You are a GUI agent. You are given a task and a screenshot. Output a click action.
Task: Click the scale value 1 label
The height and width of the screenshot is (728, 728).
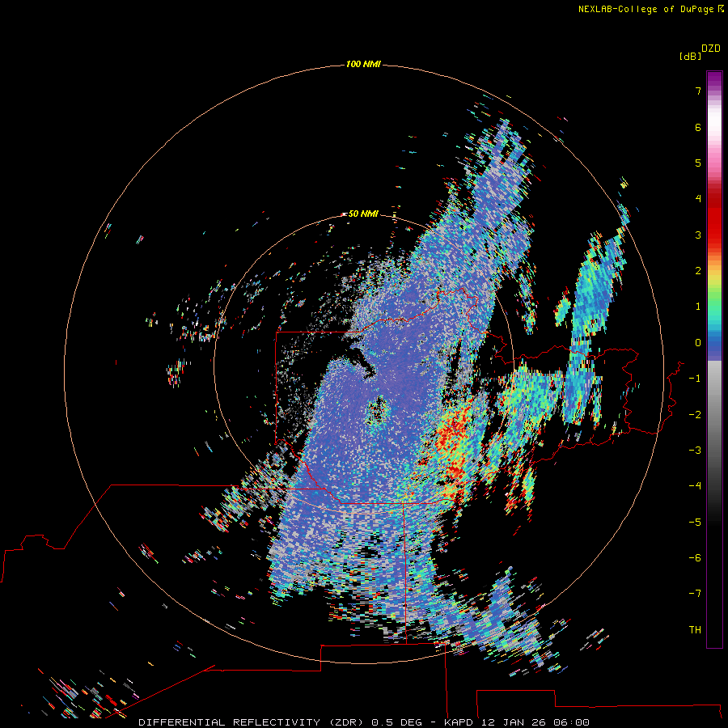[698, 307]
